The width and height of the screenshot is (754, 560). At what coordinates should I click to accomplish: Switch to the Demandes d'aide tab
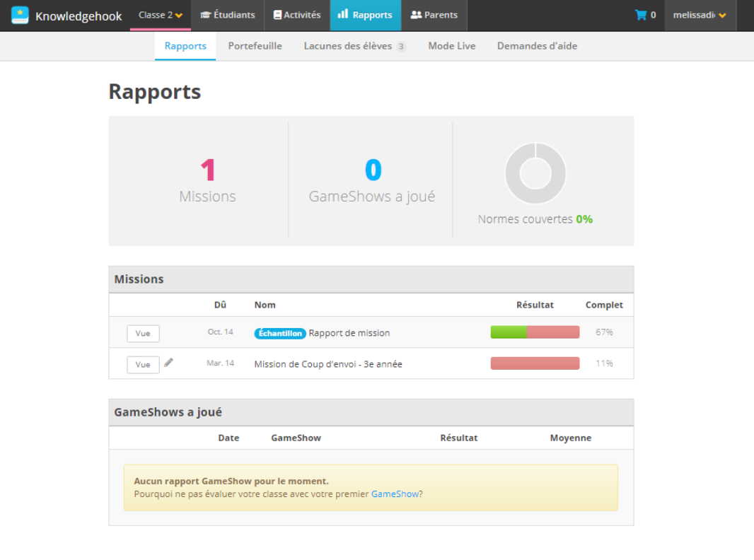537,46
